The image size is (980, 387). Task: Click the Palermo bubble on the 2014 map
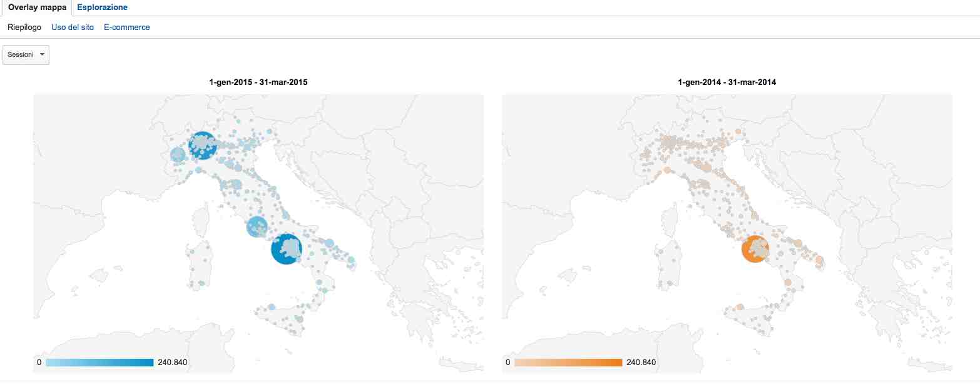740,307
